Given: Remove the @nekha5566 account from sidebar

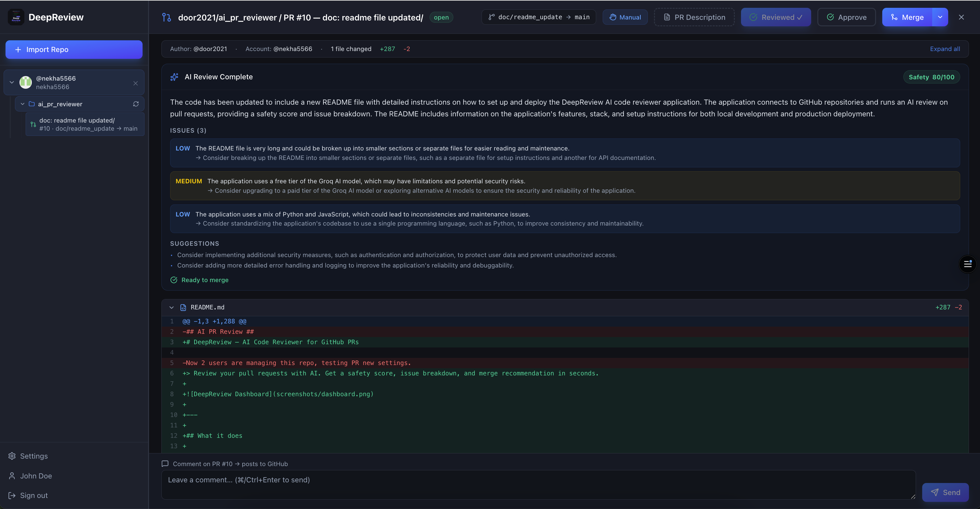Looking at the screenshot, I should tap(135, 83).
